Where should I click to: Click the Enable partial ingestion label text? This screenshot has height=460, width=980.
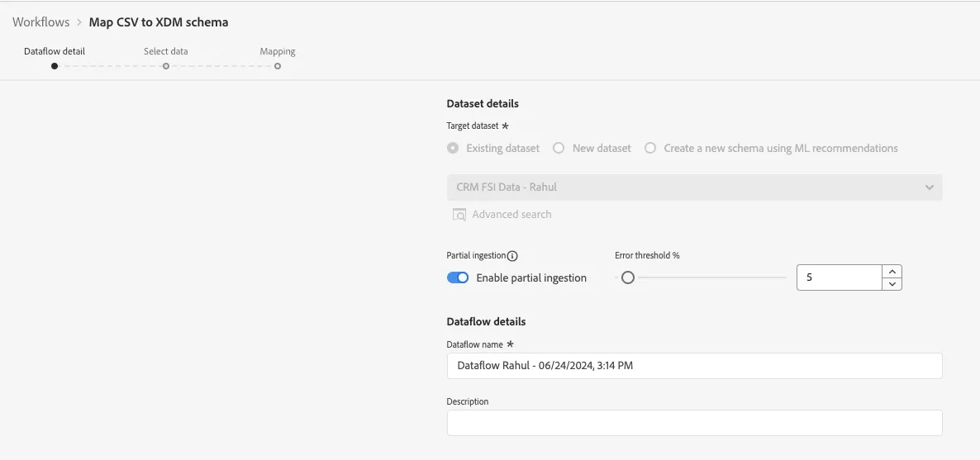point(531,278)
